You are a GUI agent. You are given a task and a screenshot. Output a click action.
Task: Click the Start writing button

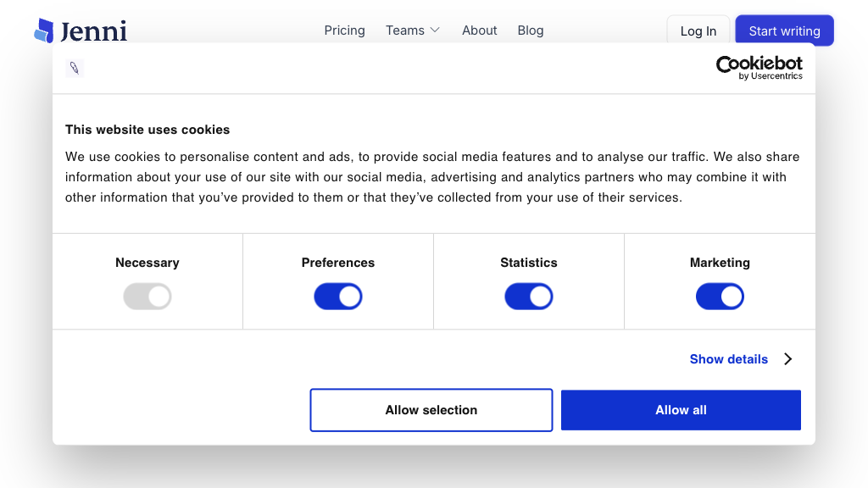click(784, 31)
